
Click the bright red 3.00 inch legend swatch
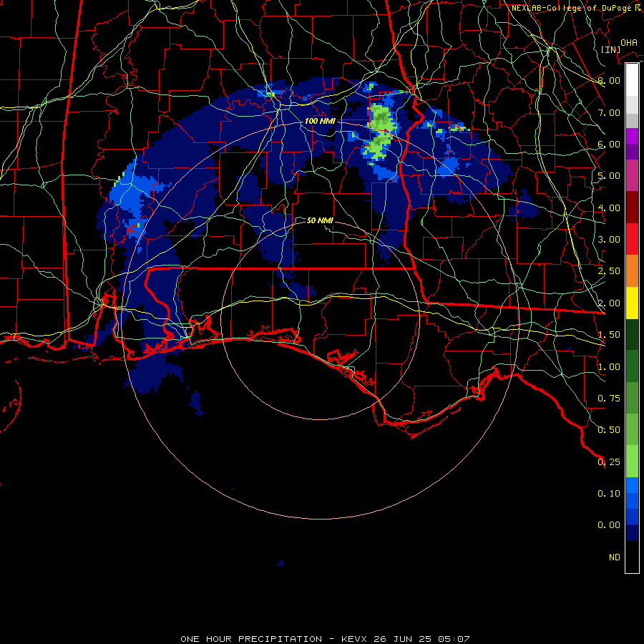click(632, 239)
